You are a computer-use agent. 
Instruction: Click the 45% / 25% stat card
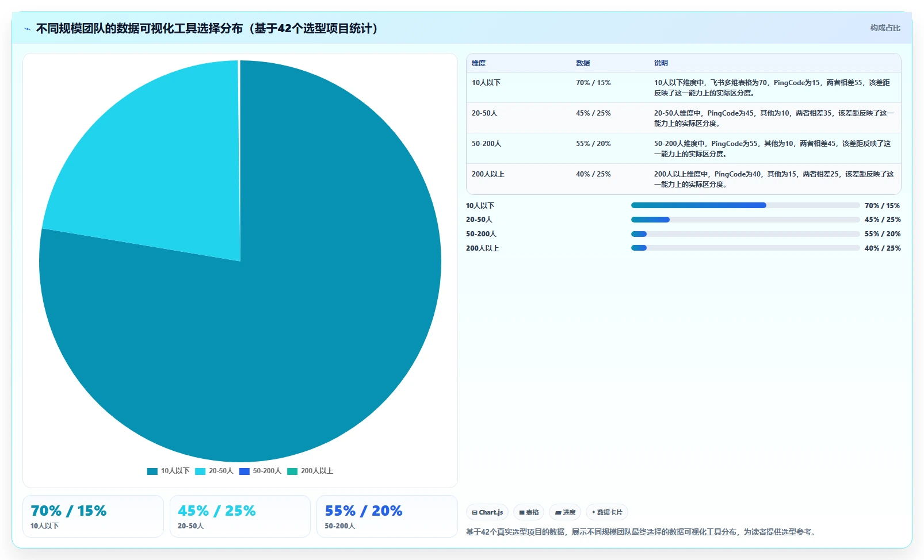click(240, 516)
